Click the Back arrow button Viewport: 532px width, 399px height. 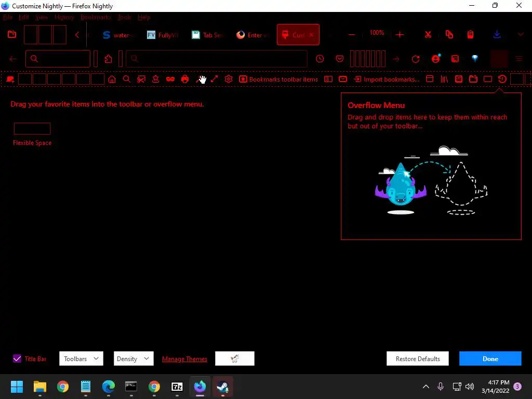click(13, 59)
